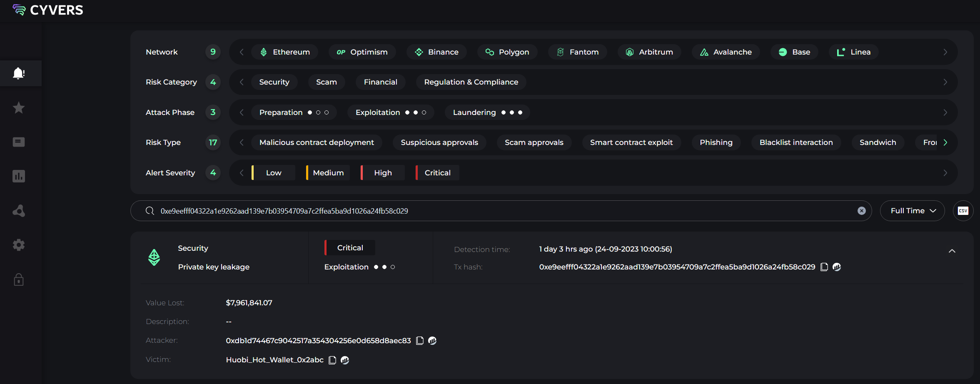Open the alerts bell icon in sidebar
The image size is (980, 384).
click(19, 73)
